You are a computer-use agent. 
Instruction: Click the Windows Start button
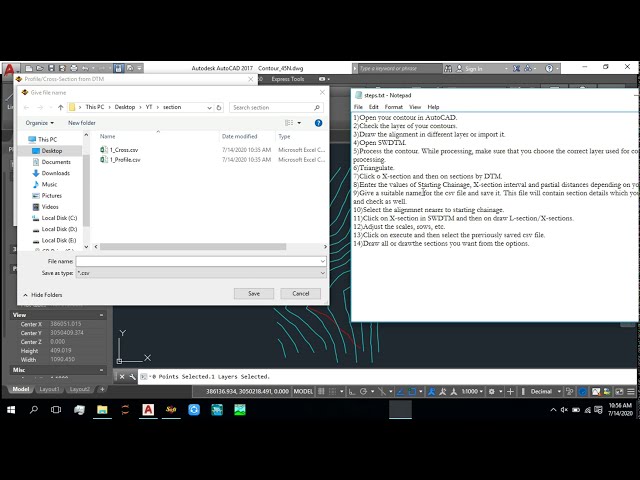(12, 409)
